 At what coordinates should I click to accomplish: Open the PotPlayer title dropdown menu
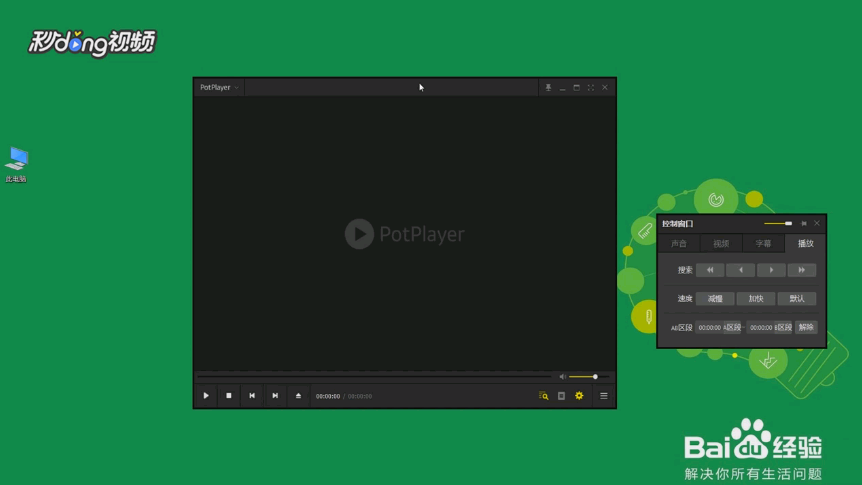[x=219, y=87]
